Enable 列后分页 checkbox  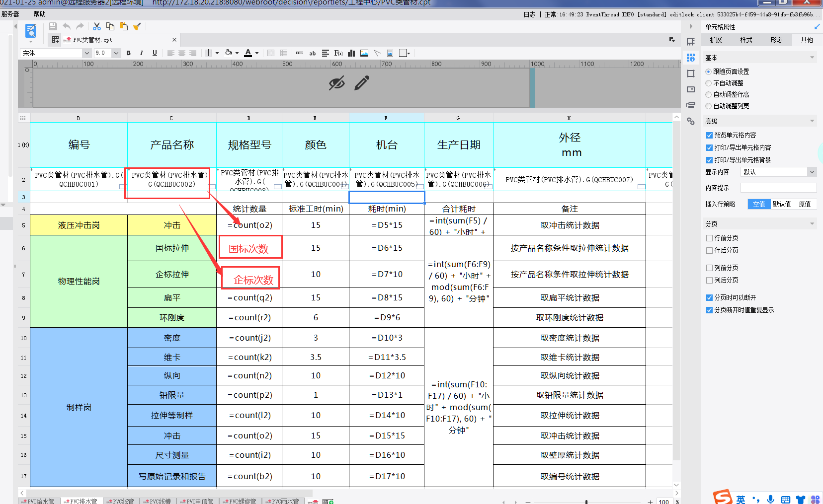click(709, 280)
